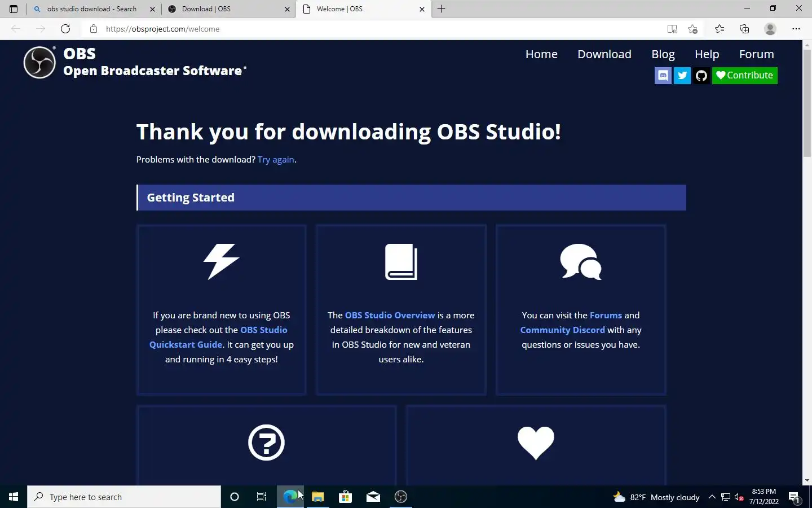Open the Twitter icon in header
Viewport: 812px width, 508px height.
click(682, 76)
